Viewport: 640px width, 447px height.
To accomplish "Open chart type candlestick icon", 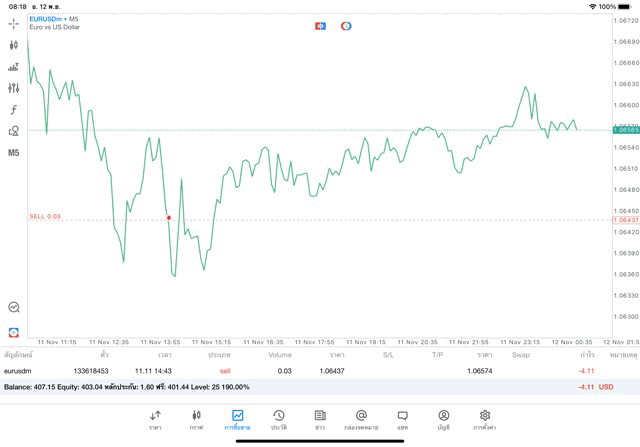I will pos(14,45).
